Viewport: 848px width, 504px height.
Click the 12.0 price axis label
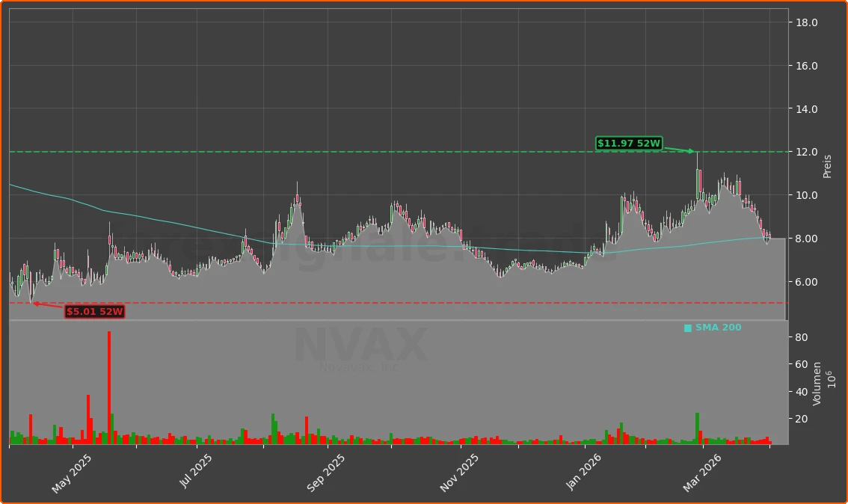pos(806,152)
